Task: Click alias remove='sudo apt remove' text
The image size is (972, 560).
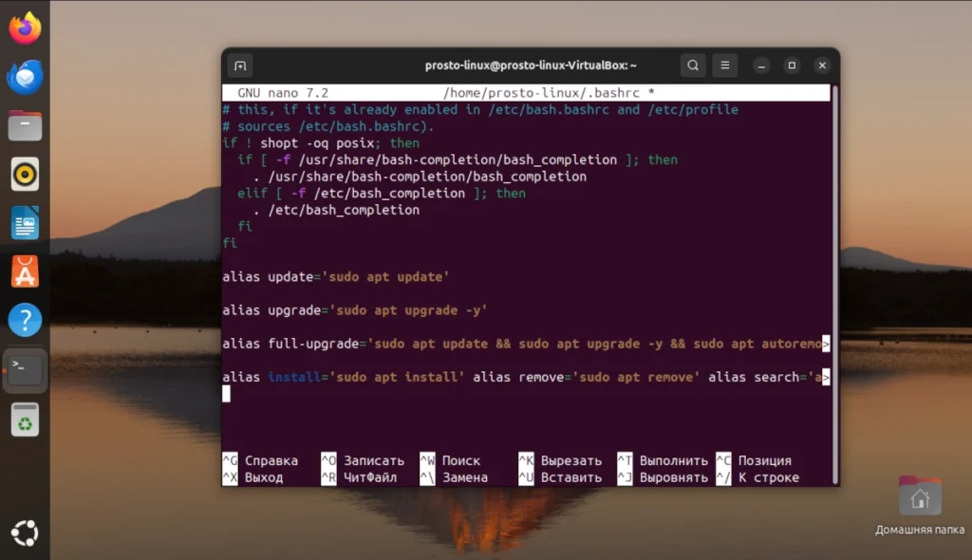Action: coord(586,377)
